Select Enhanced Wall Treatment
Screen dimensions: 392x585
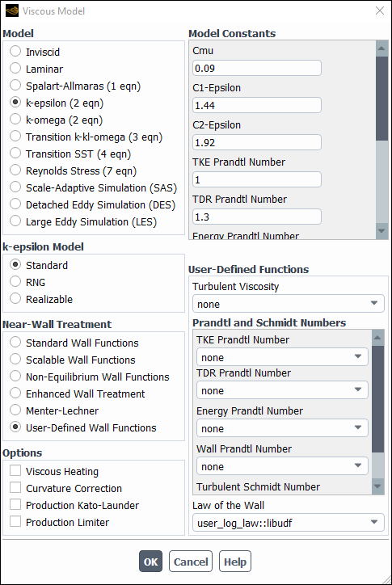[x=15, y=394]
